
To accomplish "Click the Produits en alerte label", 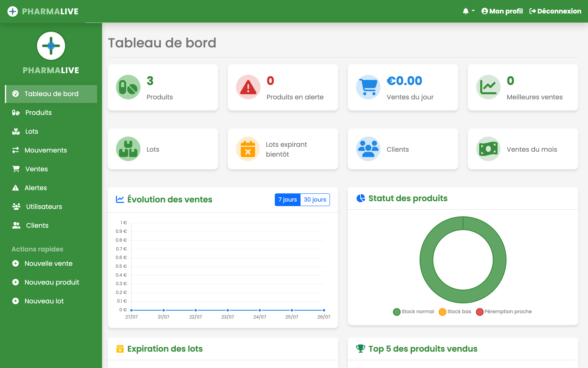I will point(295,97).
